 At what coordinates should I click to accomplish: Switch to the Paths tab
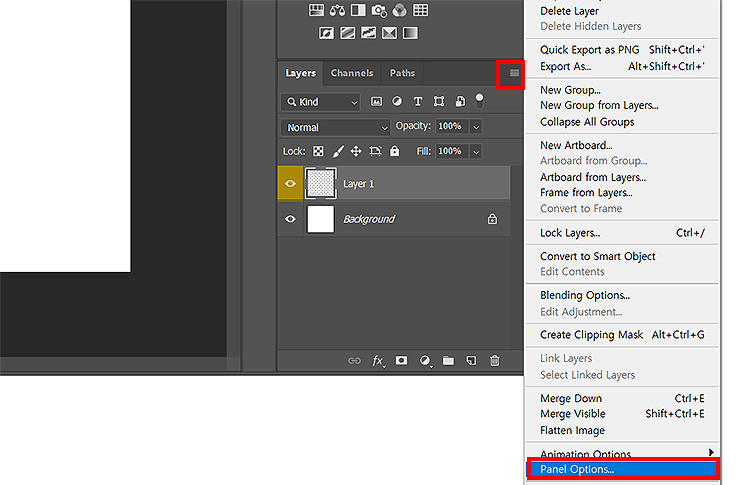click(402, 73)
